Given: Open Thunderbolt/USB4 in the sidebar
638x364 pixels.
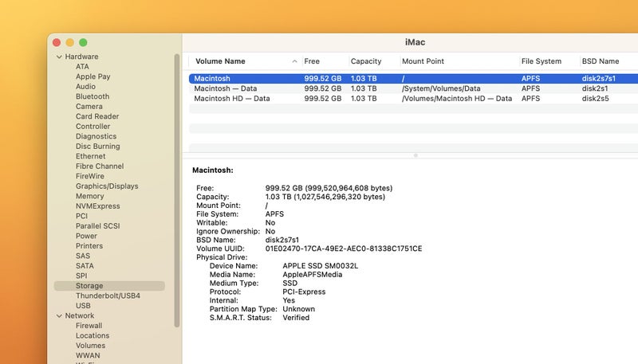Looking at the screenshot, I should [x=108, y=296].
